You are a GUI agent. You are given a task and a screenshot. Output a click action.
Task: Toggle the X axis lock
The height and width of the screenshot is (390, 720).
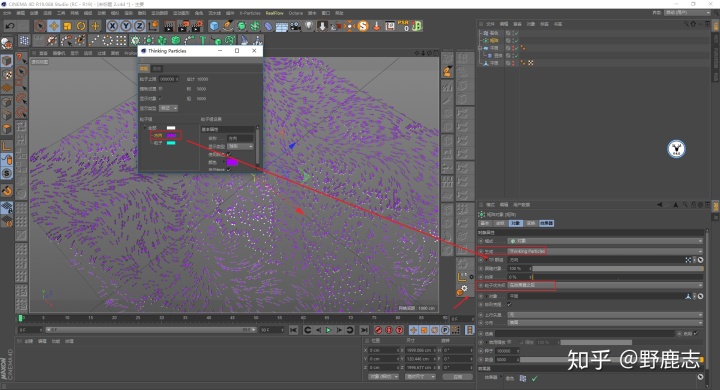(112, 26)
